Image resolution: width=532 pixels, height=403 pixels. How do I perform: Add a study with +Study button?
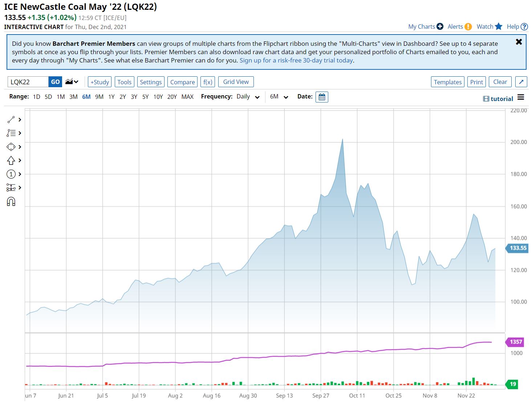coord(100,82)
